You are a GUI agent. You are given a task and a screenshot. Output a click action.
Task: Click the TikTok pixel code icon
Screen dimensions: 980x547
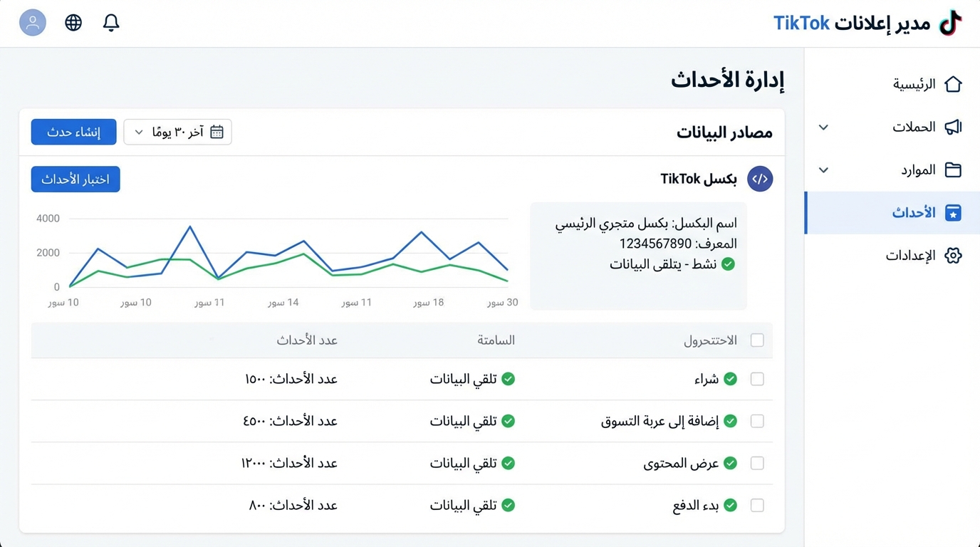(760, 179)
